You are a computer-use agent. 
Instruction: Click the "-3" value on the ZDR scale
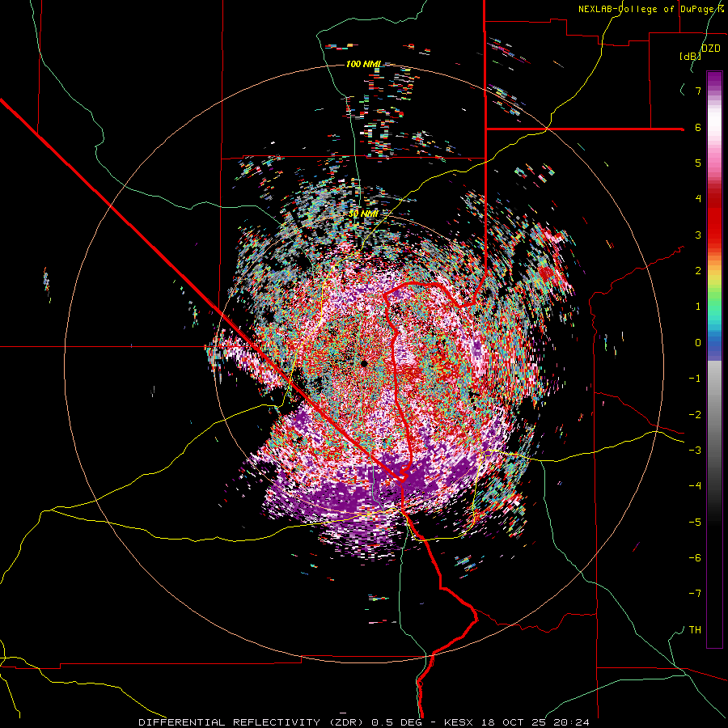695,451
